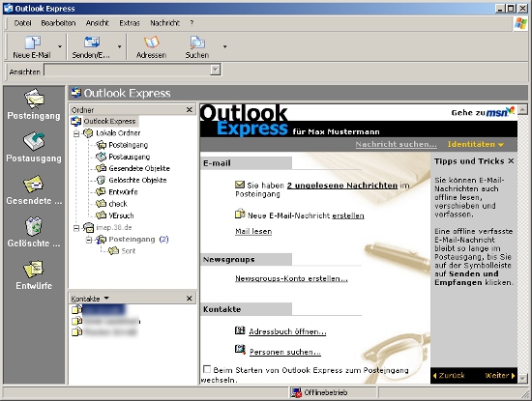This screenshot has height=401, width=532.
Task: Select the first contact in Kontakte list
Action: 99,309
